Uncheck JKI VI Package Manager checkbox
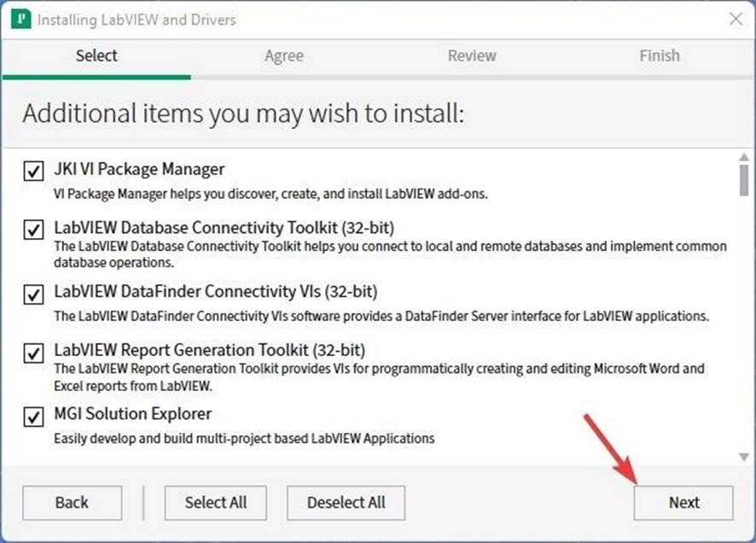This screenshot has height=543, width=756. point(33,171)
